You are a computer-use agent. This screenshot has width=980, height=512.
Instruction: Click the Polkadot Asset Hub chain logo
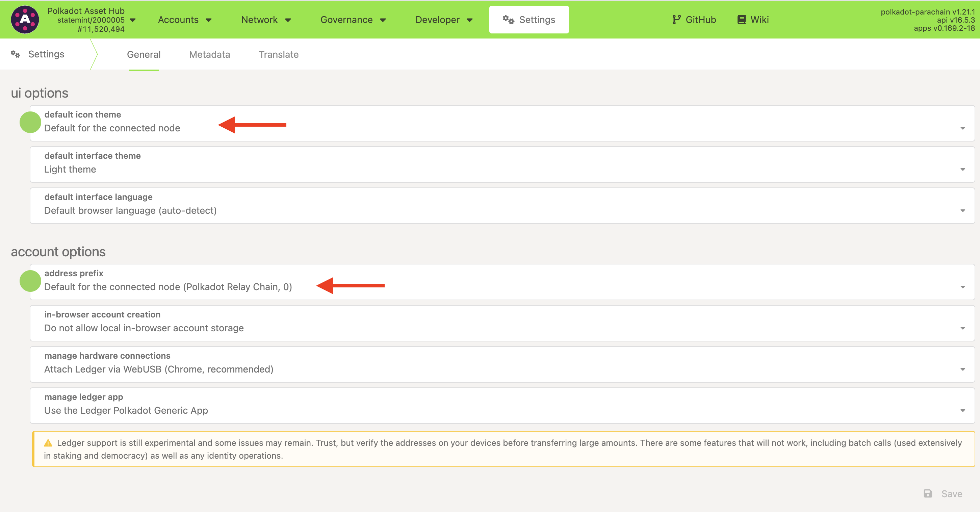tap(25, 19)
